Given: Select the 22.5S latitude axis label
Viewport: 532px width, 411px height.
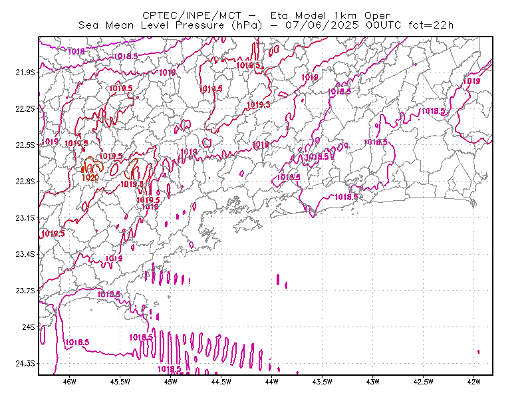Looking at the screenshot, I should (x=25, y=145).
